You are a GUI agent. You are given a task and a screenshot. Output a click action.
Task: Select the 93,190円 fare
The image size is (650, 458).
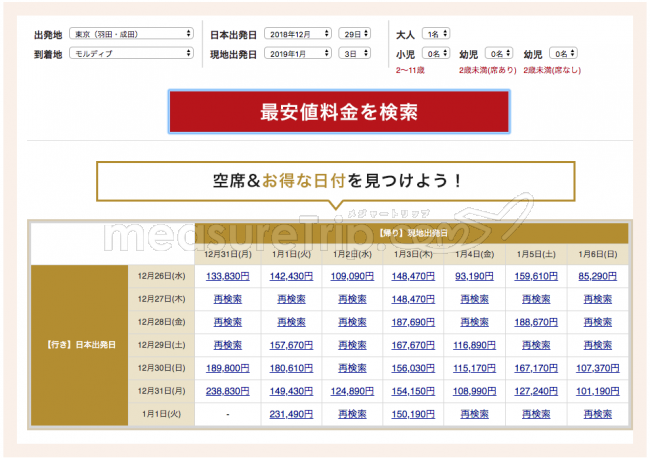474,276
